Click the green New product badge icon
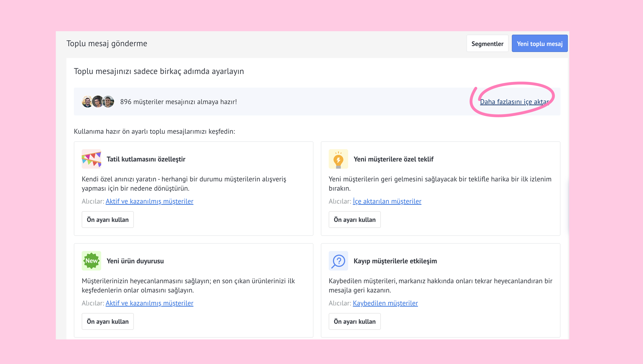This screenshot has width=643, height=364. click(91, 261)
